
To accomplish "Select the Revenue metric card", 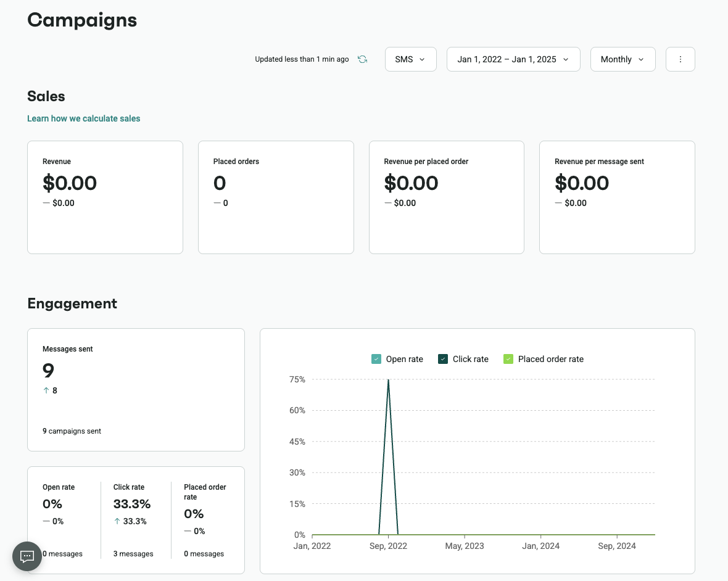I will 105,197.
